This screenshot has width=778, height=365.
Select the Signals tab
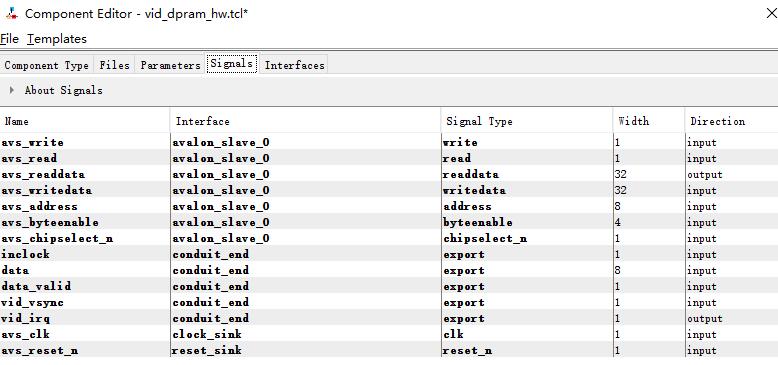tap(232, 64)
